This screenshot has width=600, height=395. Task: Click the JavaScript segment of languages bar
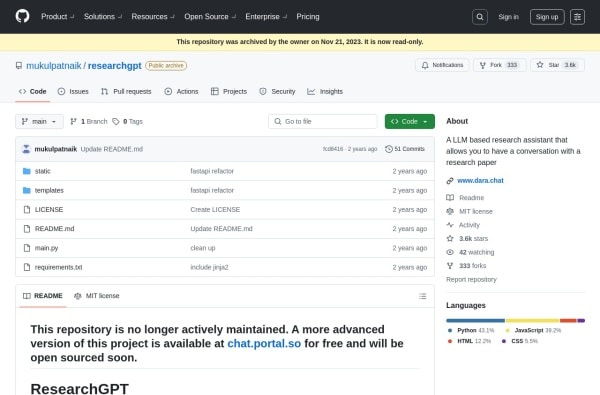click(x=533, y=320)
